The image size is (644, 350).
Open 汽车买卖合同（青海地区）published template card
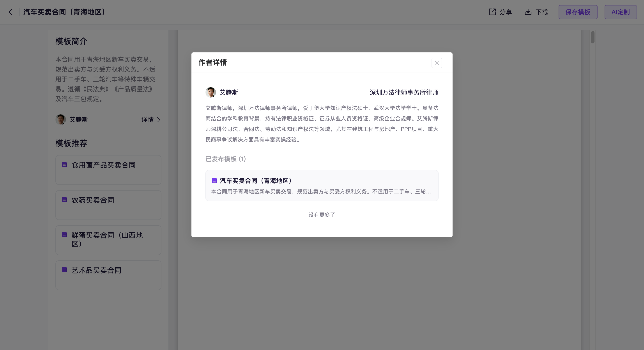coord(322,186)
